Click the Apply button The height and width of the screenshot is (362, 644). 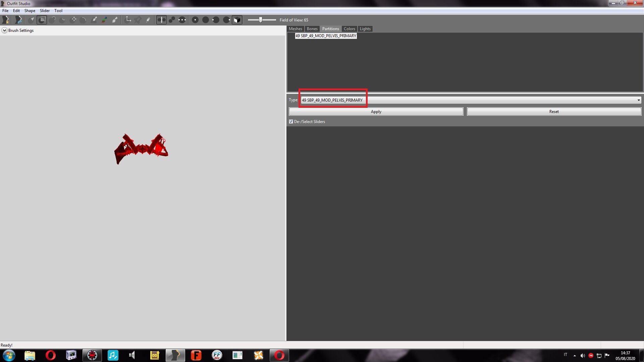pos(376,112)
